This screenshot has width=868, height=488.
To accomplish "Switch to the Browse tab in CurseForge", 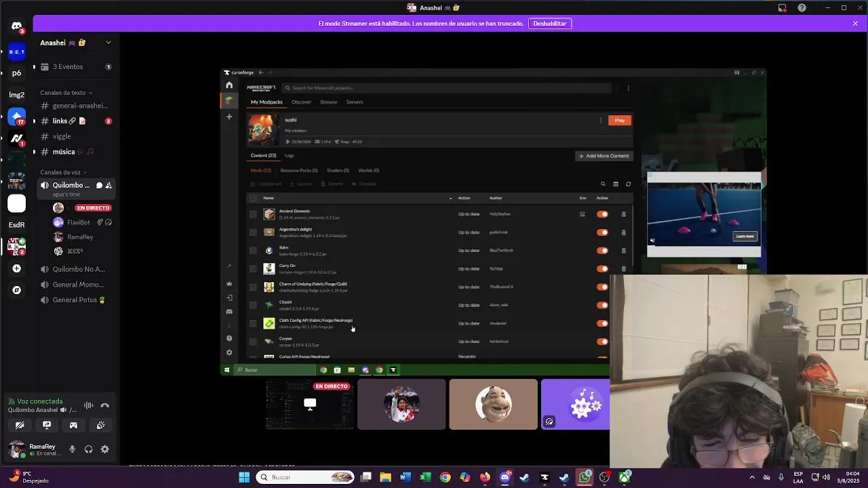I will tap(329, 102).
